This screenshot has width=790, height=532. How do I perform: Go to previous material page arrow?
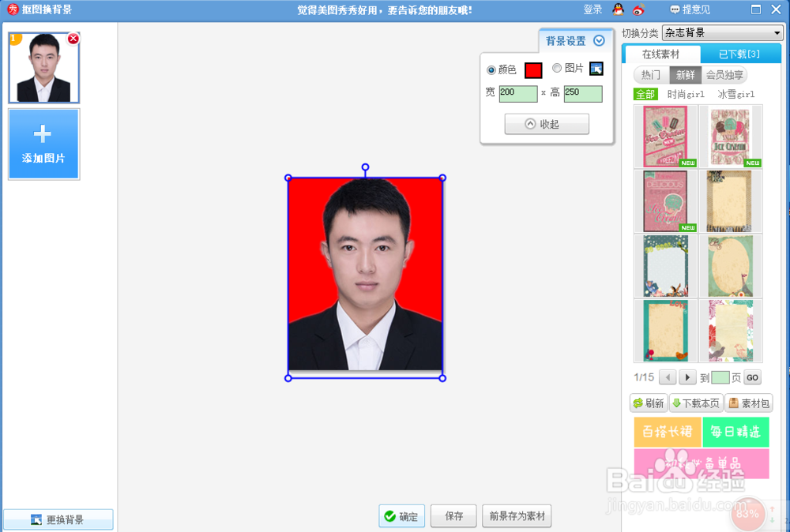pyautogui.click(x=668, y=377)
